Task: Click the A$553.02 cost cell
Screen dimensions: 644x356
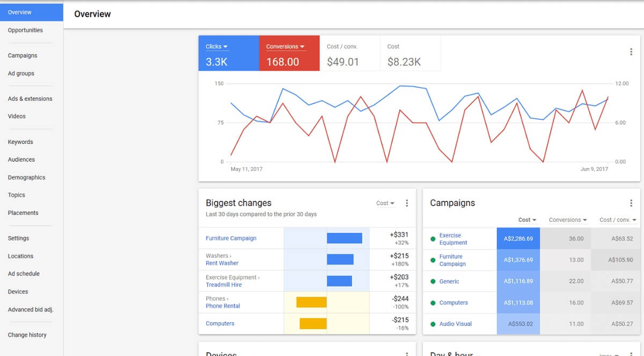Action: (518, 324)
